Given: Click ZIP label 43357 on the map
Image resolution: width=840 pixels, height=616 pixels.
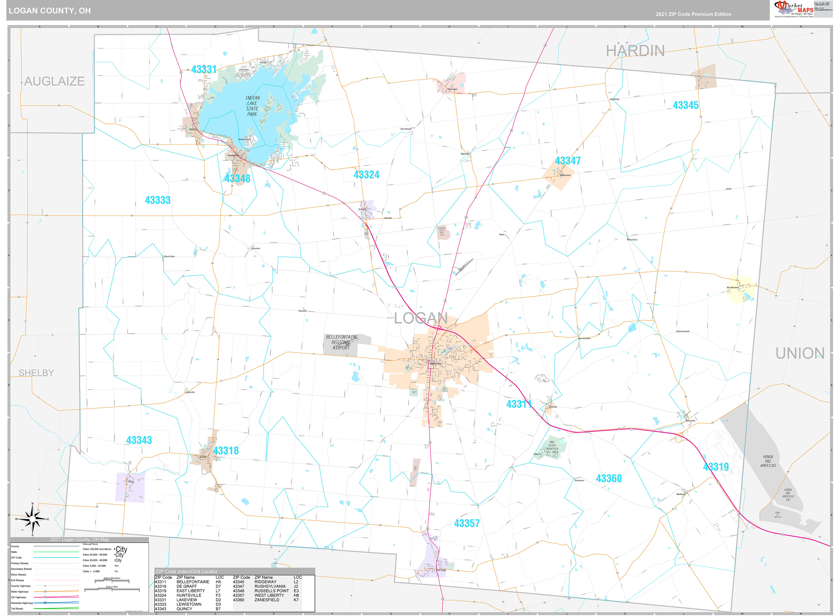Looking at the screenshot, I should coord(467,524).
